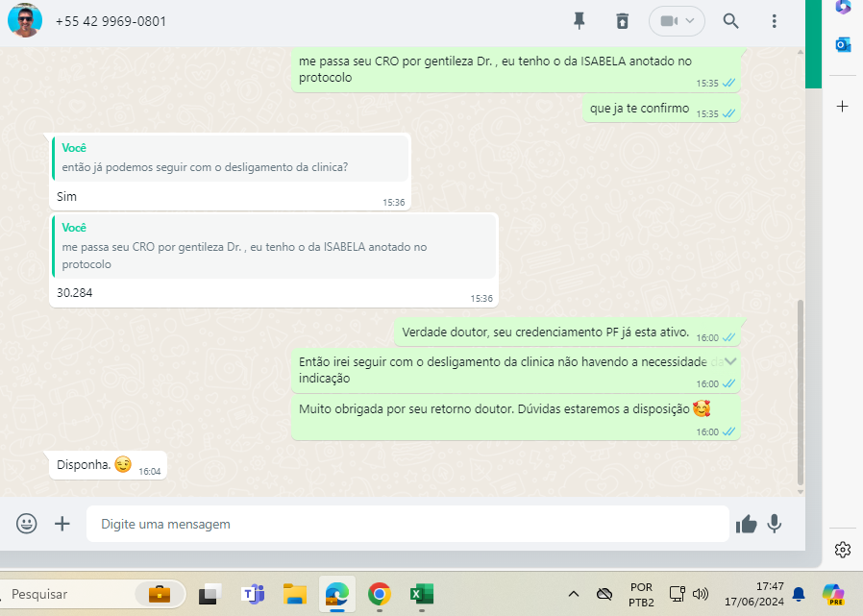Open the emoji picker
Image resolution: width=863 pixels, height=616 pixels.
[x=27, y=524]
